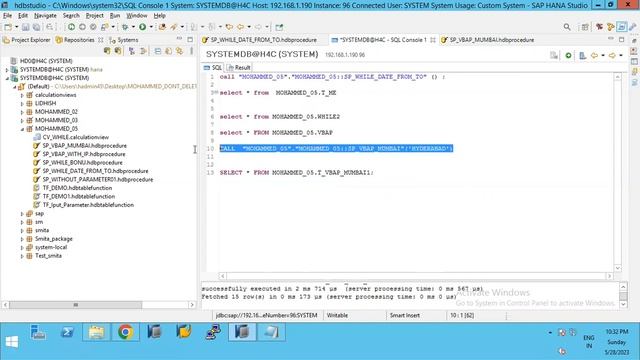Image resolution: width=640 pixels, height=360 pixels.
Task: Maximize the editor area
Action: pyautogui.click(x=621, y=39)
